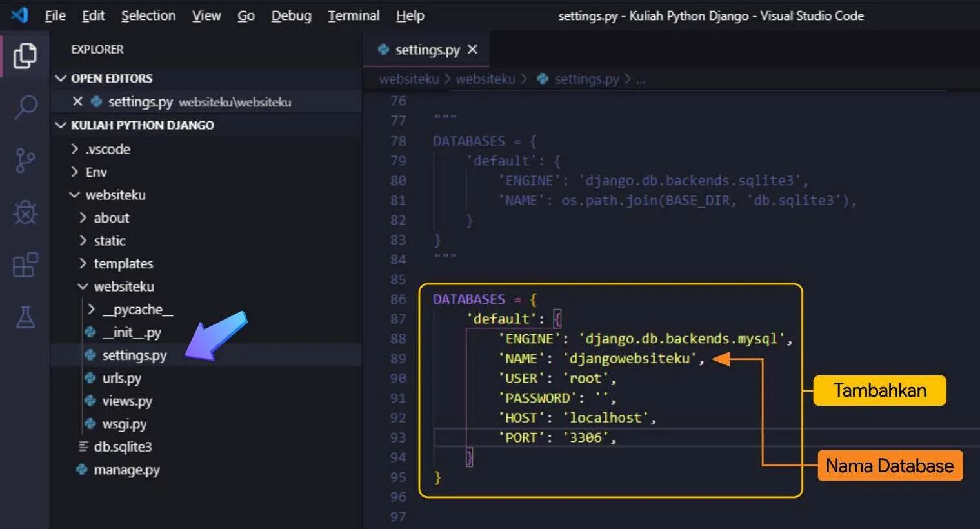The height and width of the screenshot is (529, 980).
Task: Place cursor on 'ENGINE' mysql line
Action: click(645, 339)
